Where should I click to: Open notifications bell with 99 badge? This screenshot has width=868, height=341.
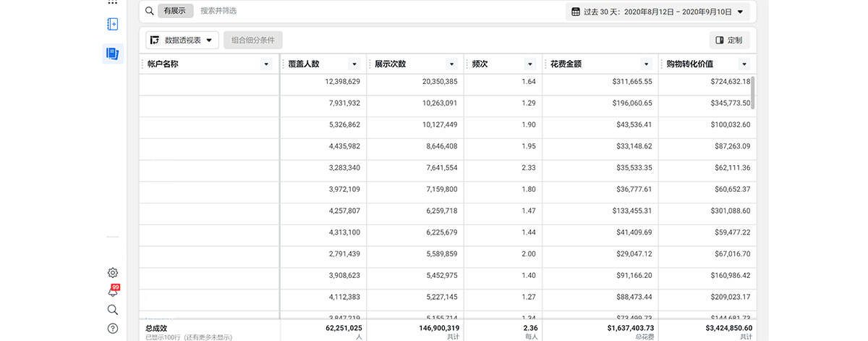[113, 291]
